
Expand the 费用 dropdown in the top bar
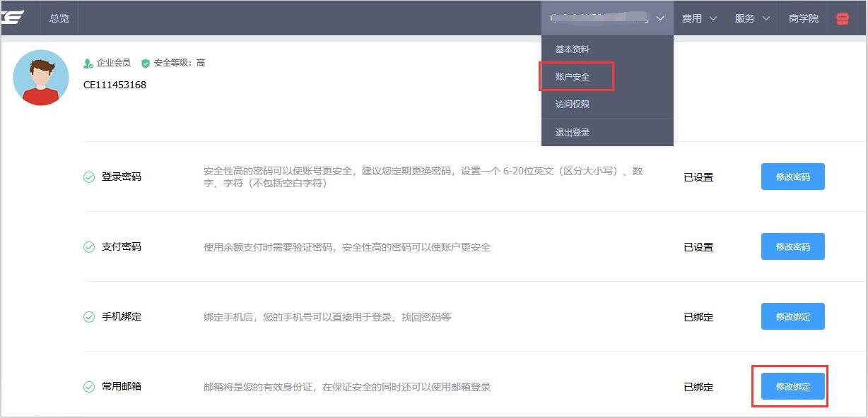(699, 18)
